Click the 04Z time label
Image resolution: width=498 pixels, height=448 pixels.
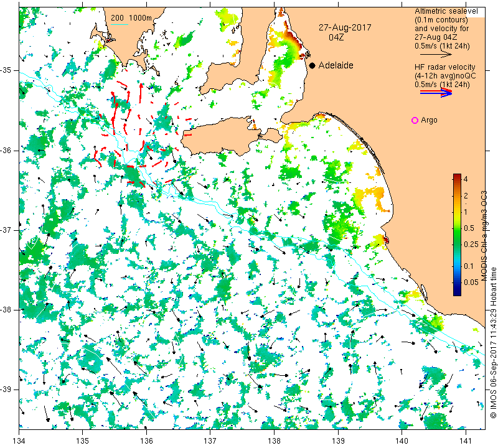click(336, 37)
